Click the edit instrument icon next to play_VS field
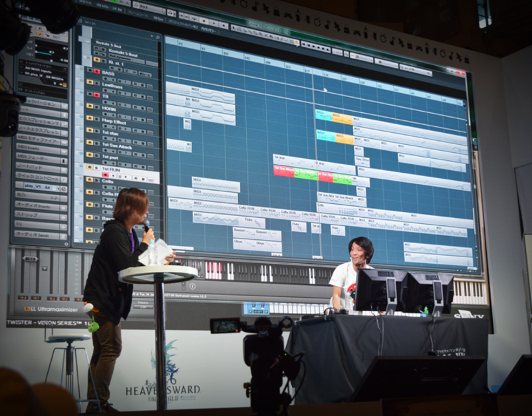The height and width of the screenshot is (416, 532). 63,189
